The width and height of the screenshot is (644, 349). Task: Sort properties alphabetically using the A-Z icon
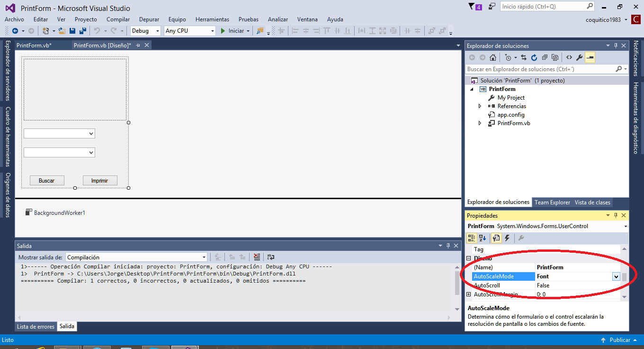[483, 238]
